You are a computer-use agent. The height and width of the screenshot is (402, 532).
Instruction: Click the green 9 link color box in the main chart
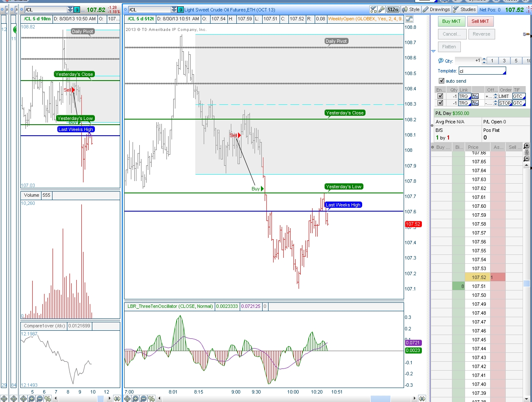coord(181,9)
